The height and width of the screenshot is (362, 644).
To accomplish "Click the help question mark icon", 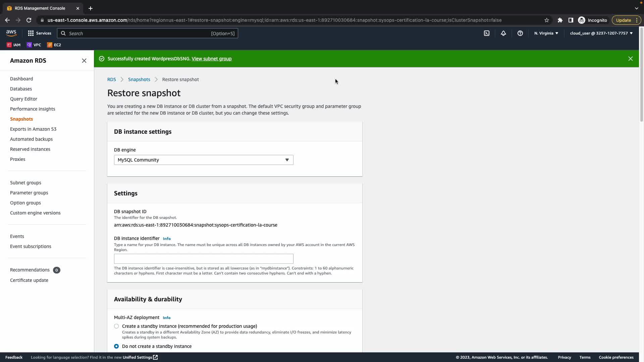I will tap(520, 33).
